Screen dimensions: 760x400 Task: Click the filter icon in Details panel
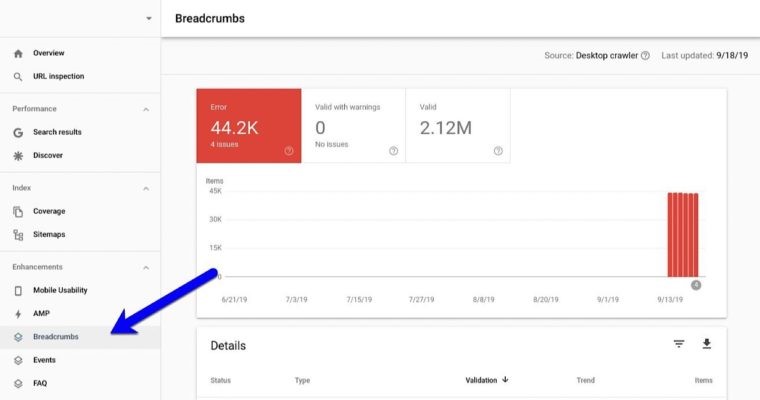click(x=679, y=344)
